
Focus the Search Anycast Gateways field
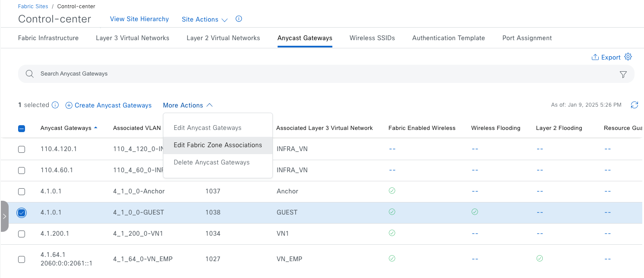point(302,74)
